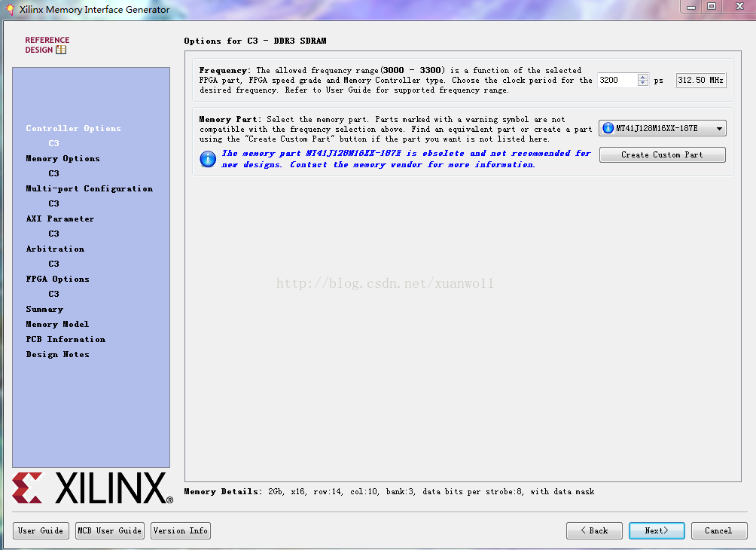756x550 pixels.
Task: Click the 'Memory Part:' label text
Action: [x=230, y=119]
